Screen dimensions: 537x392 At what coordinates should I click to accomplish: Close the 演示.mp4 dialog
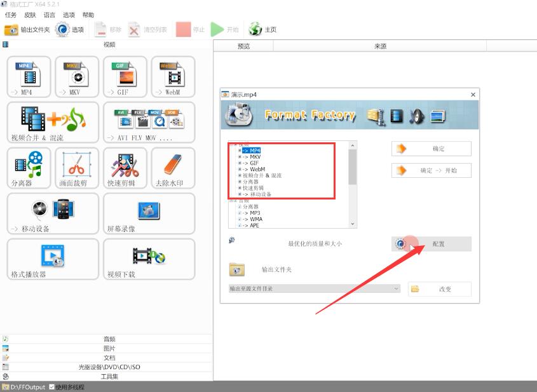point(473,95)
